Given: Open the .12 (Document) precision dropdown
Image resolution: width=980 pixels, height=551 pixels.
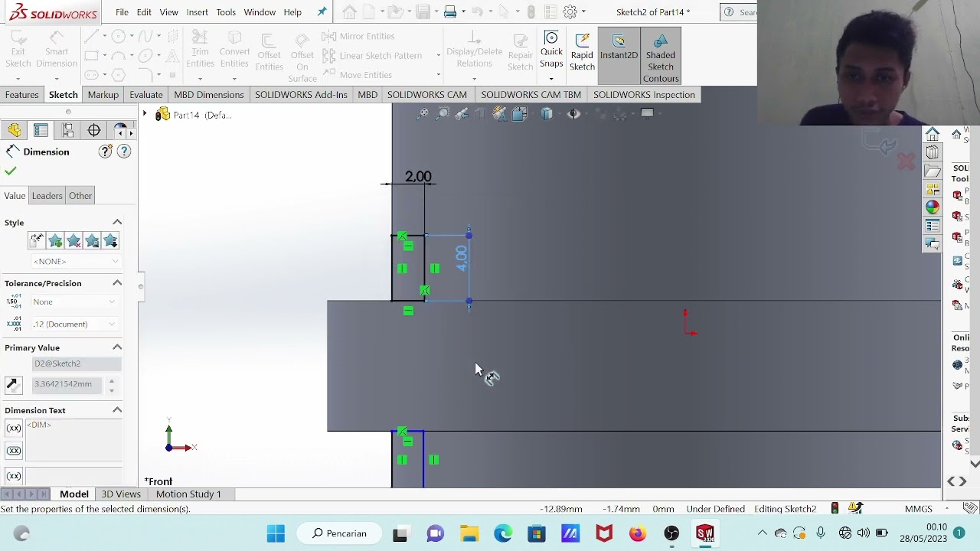Looking at the screenshot, I should pyautogui.click(x=75, y=324).
